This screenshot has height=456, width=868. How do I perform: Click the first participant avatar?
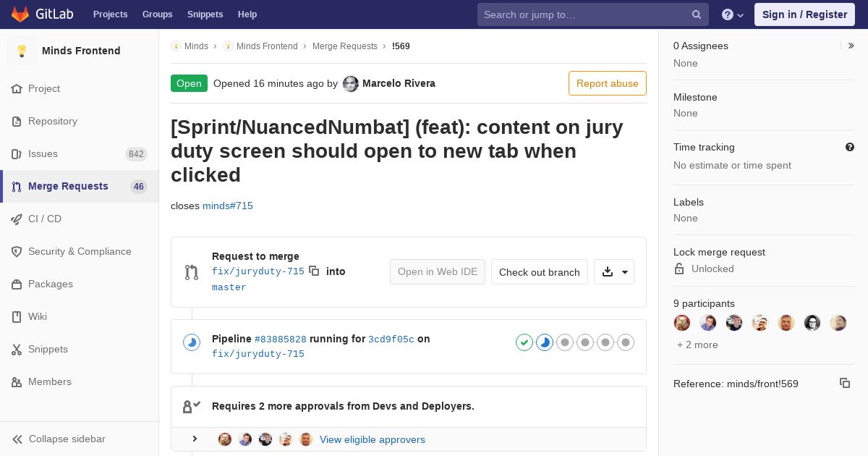click(x=682, y=323)
